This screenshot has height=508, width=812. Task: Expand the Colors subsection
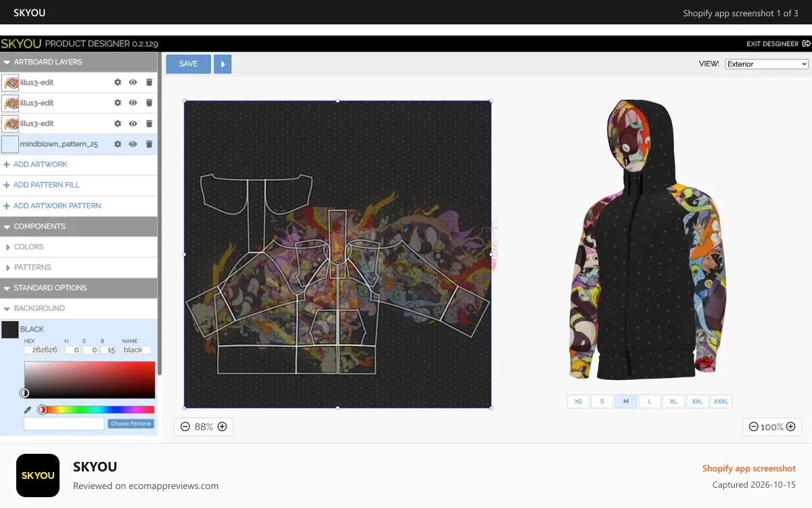(78, 247)
